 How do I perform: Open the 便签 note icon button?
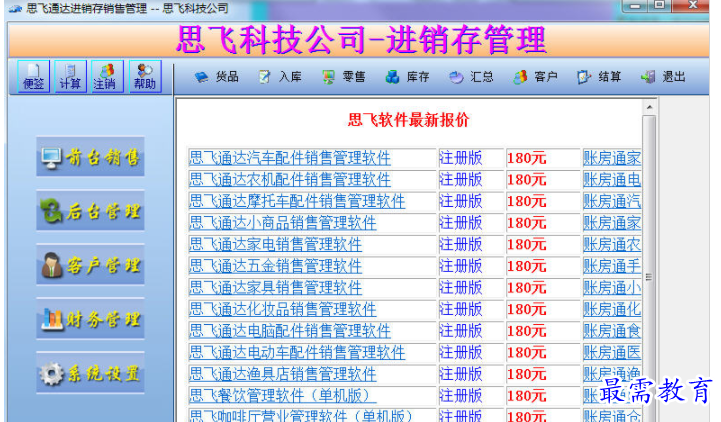(x=34, y=76)
